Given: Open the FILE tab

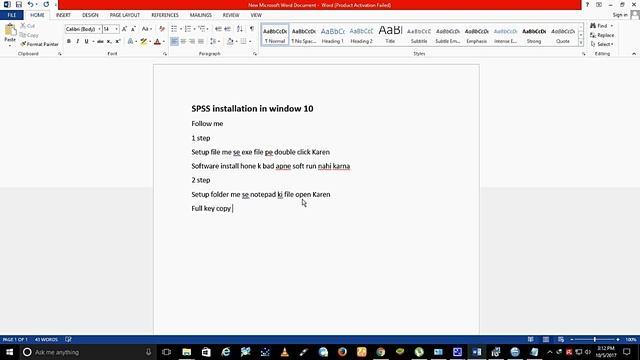Looking at the screenshot, I should 12,15.
